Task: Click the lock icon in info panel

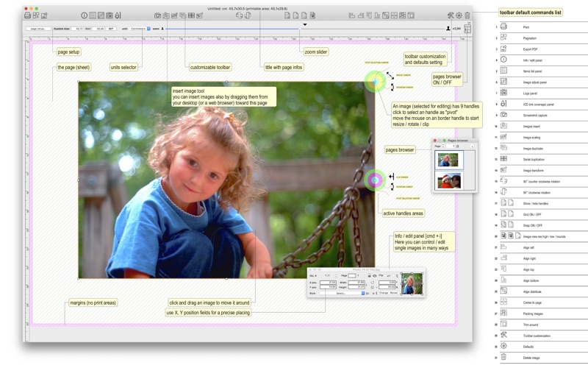Action: pyautogui.click(x=370, y=275)
